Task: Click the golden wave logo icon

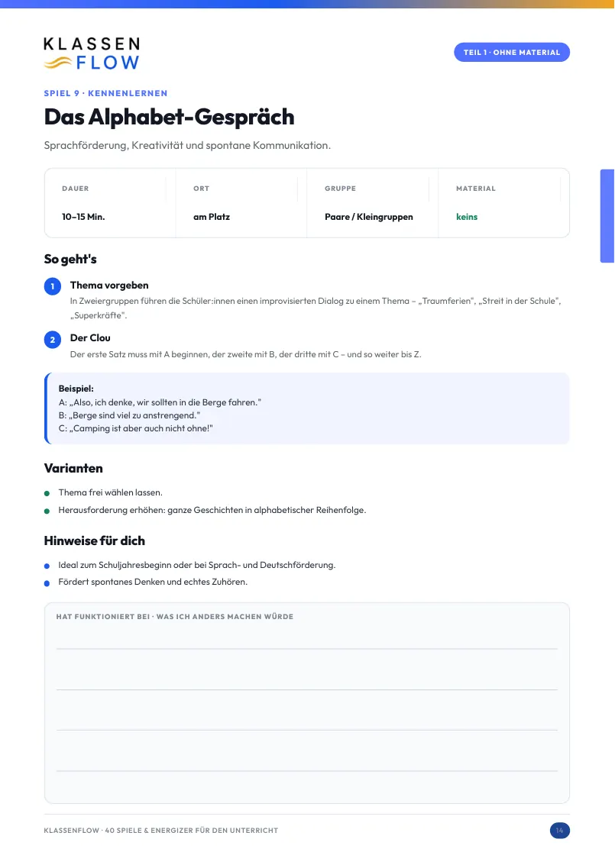Action: click(x=57, y=63)
